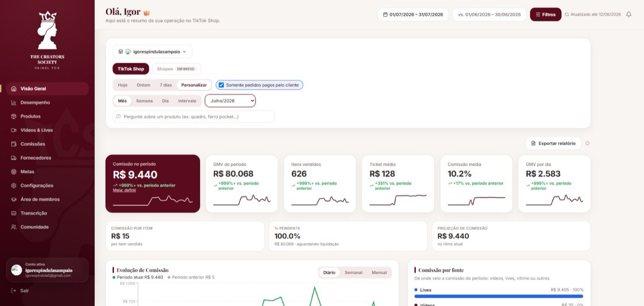Click the Comissão por fonte heading
644x306 pixels.
coord(441,270)
